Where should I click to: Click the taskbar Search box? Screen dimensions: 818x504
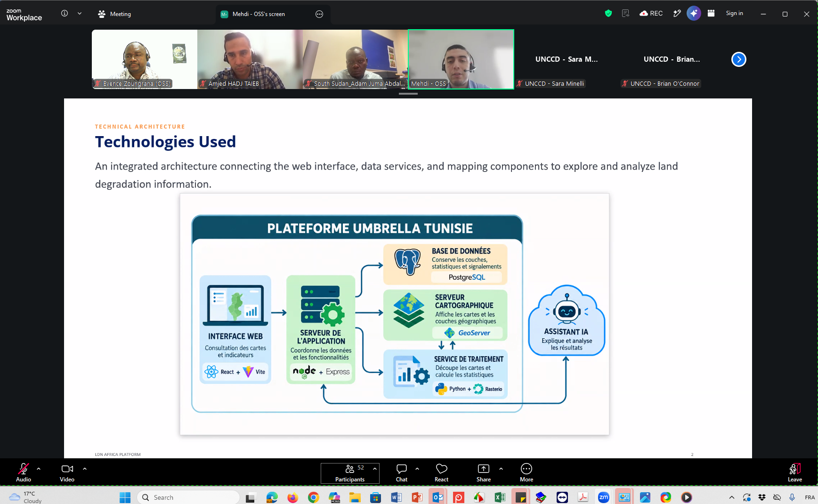coord(188,497)
